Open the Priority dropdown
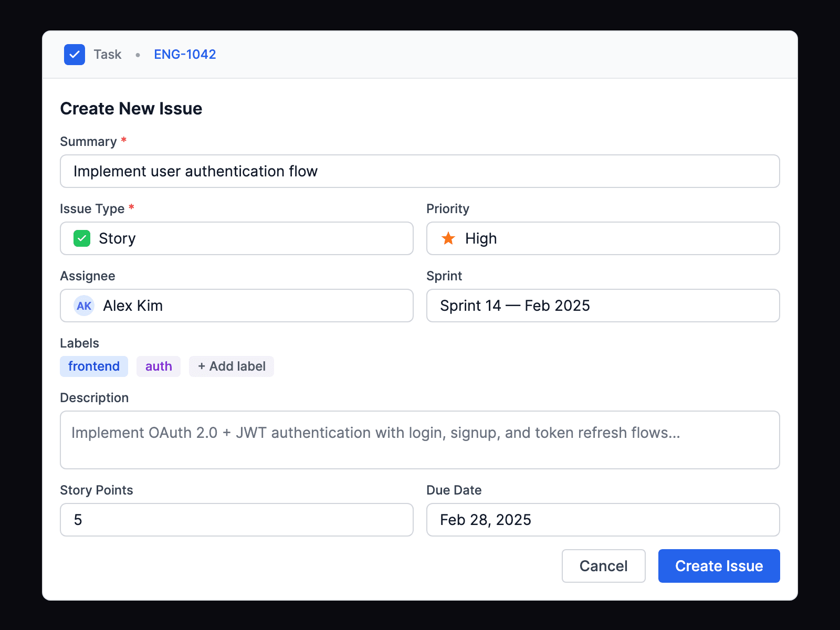The height and width of the screenshot is (630, 840). pos(602,238)
